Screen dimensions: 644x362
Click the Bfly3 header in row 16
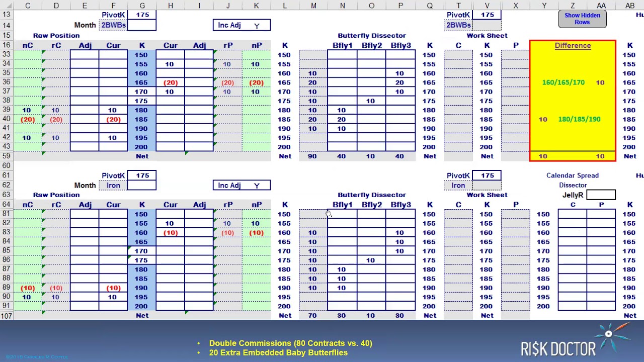pyautogui.click(x=400, y=46)
